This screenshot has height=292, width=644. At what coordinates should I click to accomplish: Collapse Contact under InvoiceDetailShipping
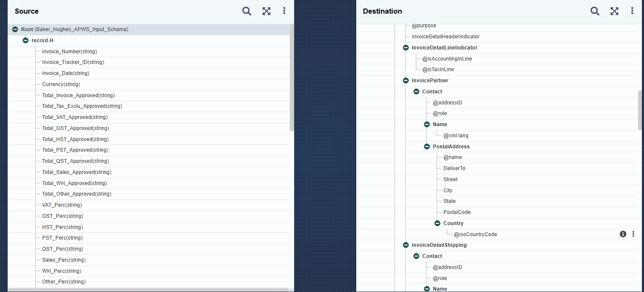417,256
